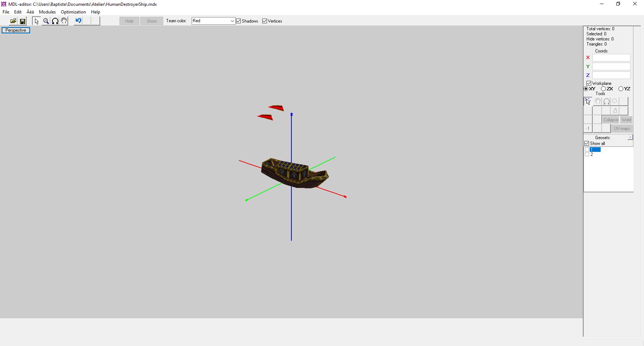Open the Optimization menu
The height and width of the screenshot is (346, 644).
click(x=73, y=12)
